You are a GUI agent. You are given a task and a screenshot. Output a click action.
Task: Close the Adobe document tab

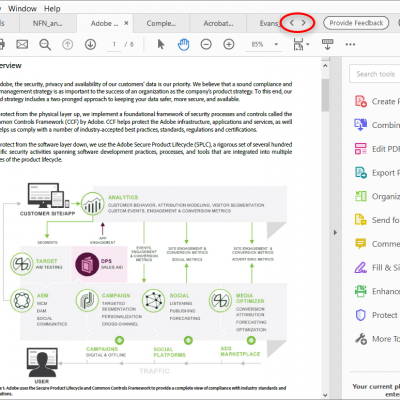click(126, 23)
